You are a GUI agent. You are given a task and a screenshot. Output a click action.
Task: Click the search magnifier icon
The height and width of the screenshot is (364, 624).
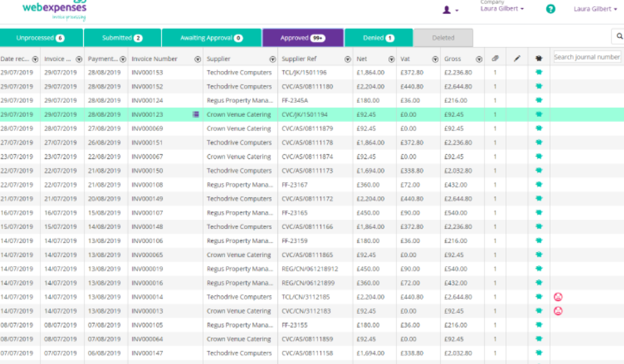coord(620,36)
